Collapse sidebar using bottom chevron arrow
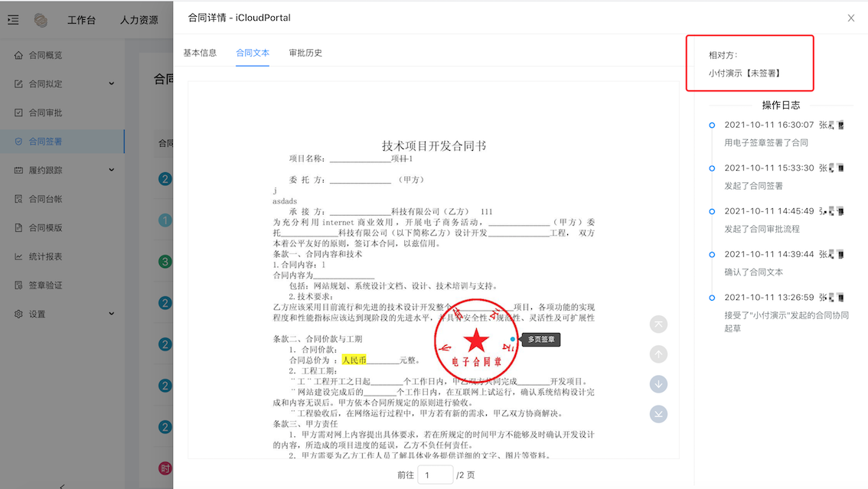This screenshot has height=489, width=868. 62,486
